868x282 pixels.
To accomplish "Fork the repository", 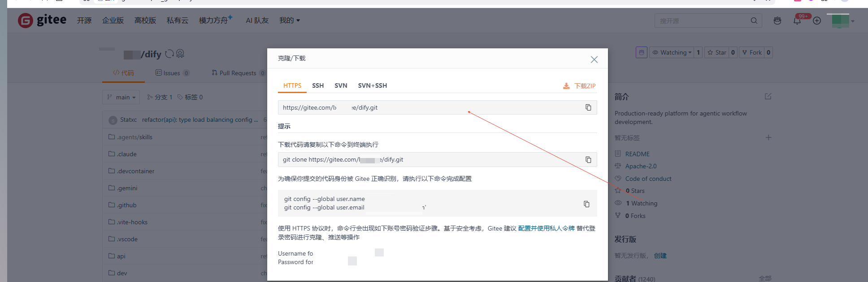I will pyautogui.click(x=752, y=52).
